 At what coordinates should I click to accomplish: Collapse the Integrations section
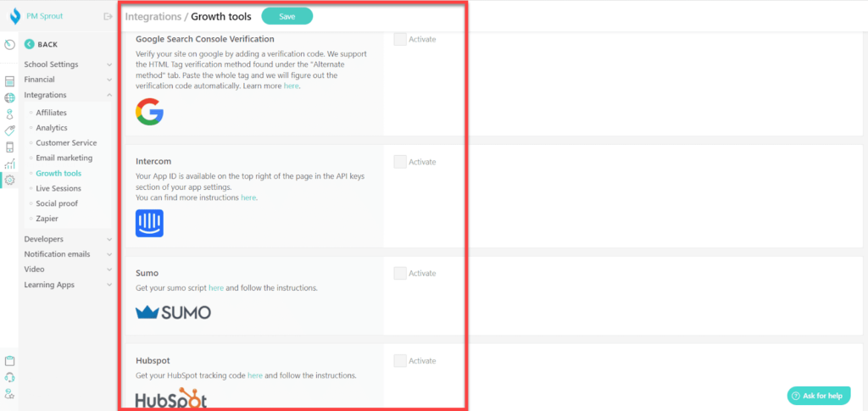click(68, 95)
